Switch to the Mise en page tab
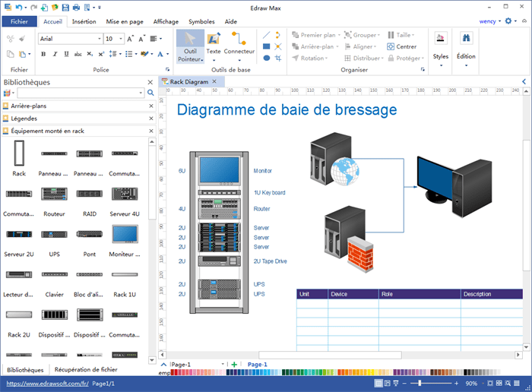Screen dimensions: 532x392 [125, 21]
